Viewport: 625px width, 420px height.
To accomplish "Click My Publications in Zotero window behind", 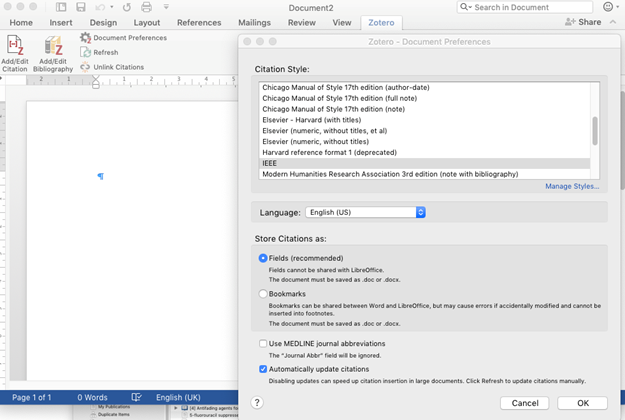I will coord(114,407).
